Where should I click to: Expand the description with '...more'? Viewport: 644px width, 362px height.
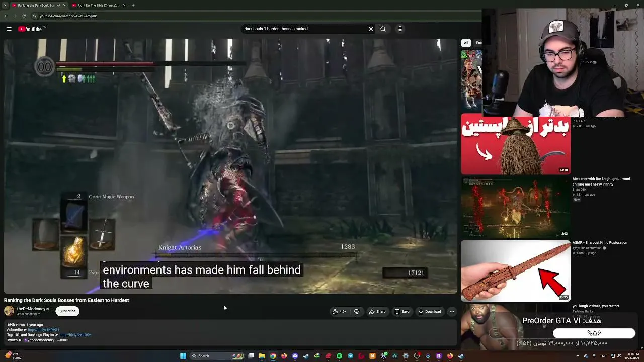(63, 340)
